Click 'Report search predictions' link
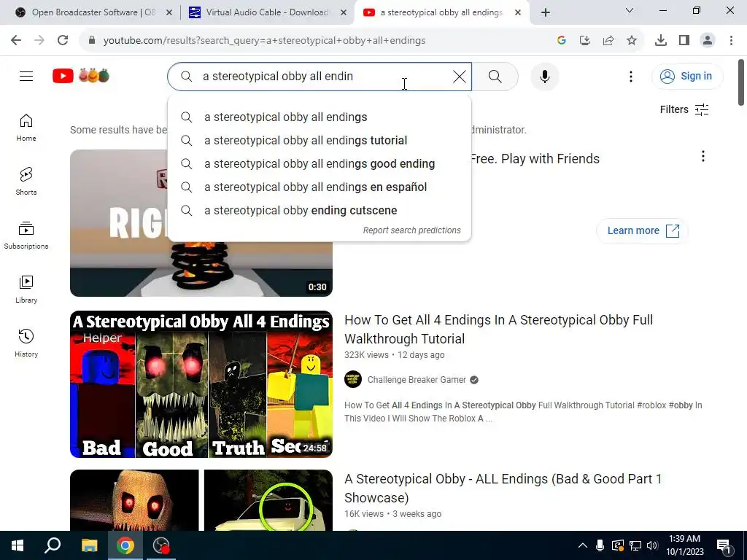747x560 pixels. click(x=411, y=230)
